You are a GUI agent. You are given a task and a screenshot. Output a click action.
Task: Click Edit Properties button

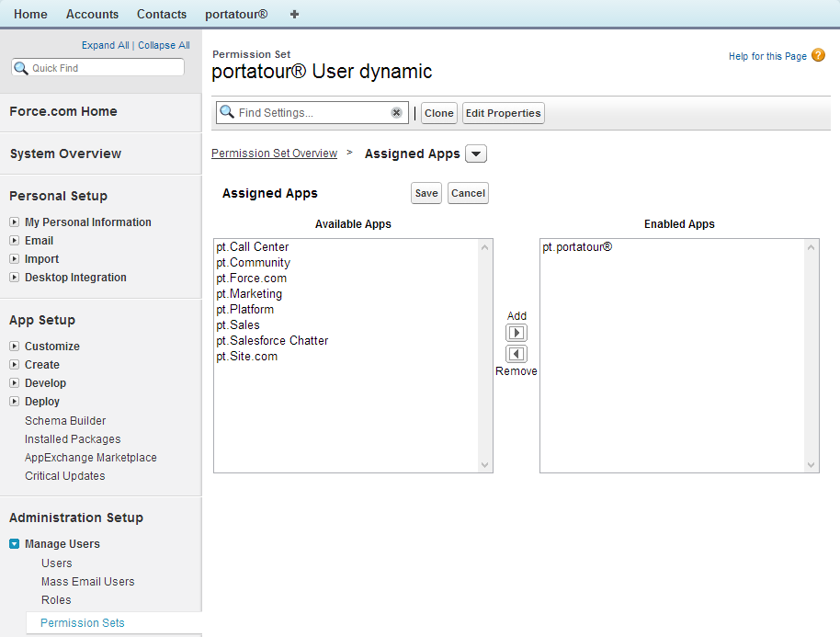pos(504,113)
